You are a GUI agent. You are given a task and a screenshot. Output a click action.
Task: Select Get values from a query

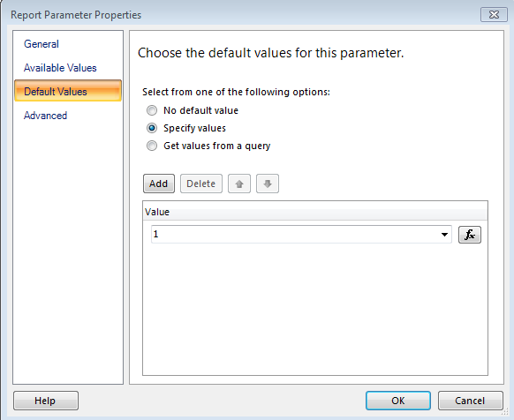tap(152, 146)
